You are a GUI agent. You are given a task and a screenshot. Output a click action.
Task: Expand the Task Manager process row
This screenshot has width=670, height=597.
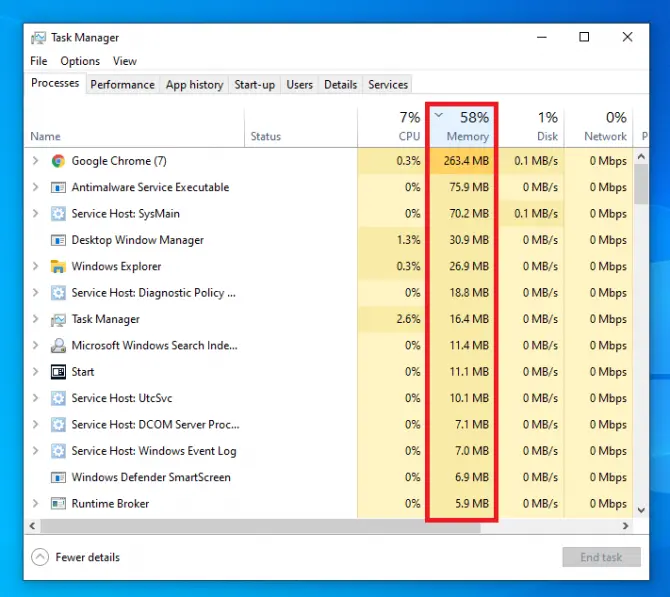pos(35,319)
